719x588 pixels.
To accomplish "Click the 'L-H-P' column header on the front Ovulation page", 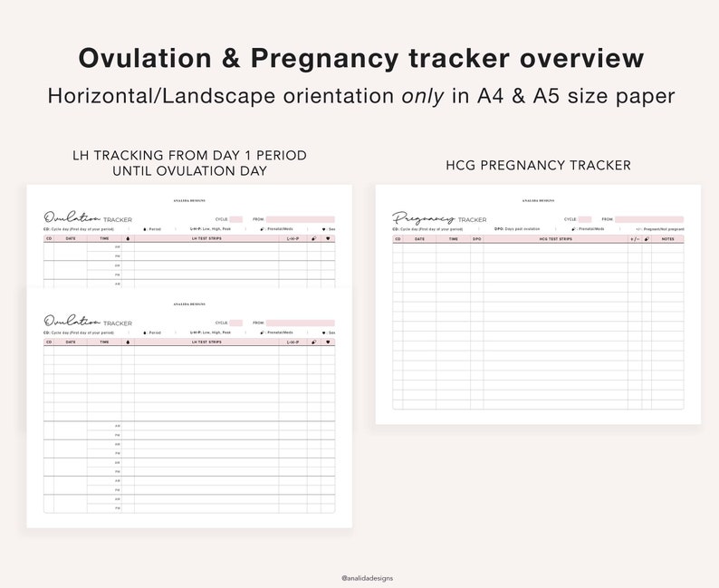I will pos(293,342).
